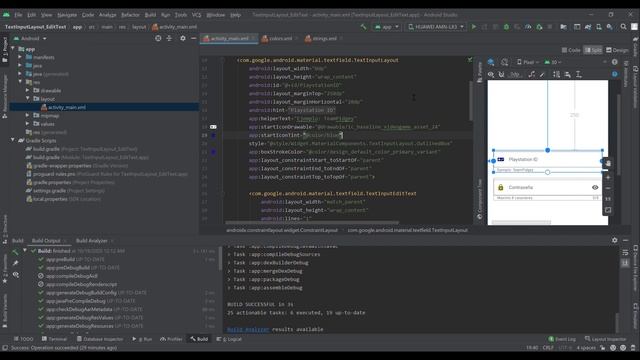
Task: Switch editor to Split view
Action: 593,50
